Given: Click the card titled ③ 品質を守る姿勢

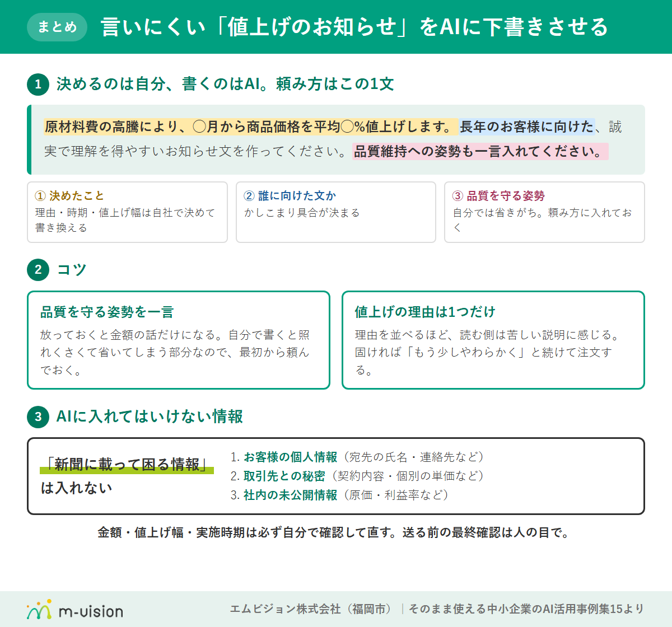Looking at the screenshot, I should pyautogui.click(x=544, y=212).
